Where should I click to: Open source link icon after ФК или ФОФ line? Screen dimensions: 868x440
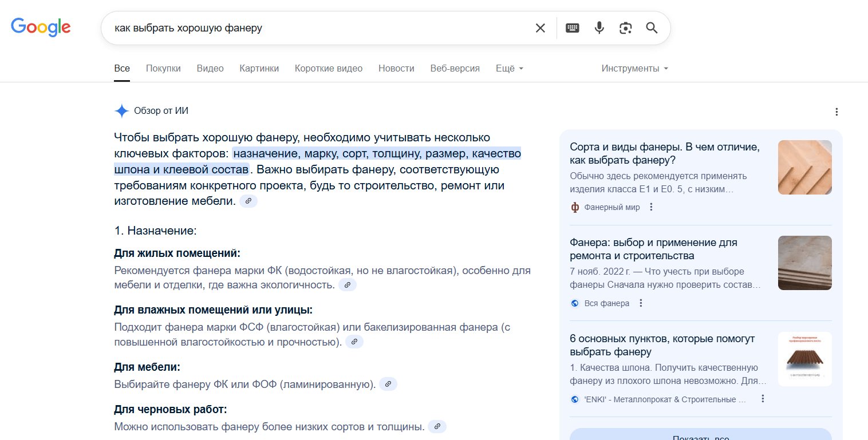[x=388, y=384]
